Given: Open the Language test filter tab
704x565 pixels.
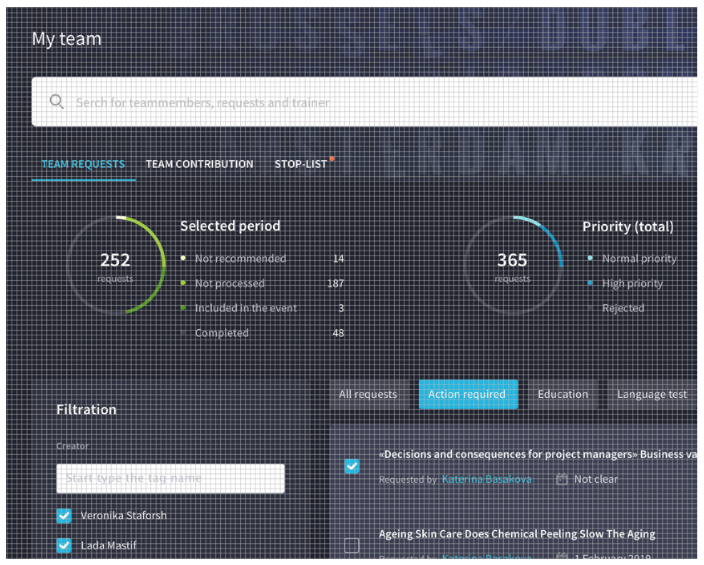Looking at the screenshot, I should [652, 394].
